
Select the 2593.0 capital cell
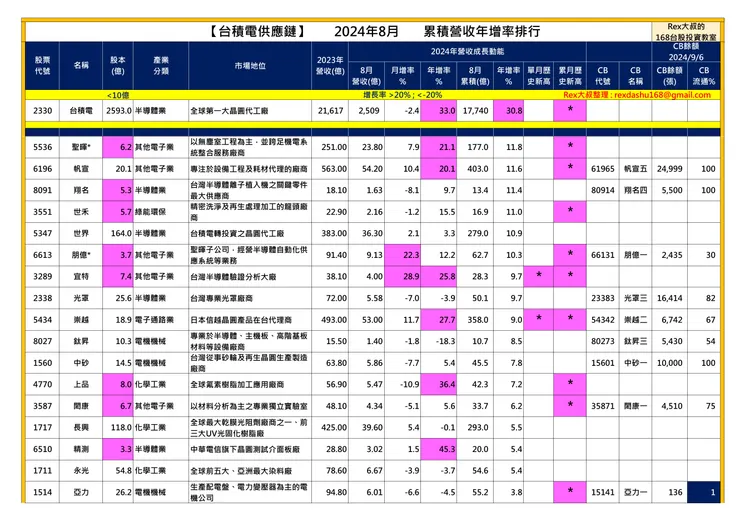pos(118,111)
